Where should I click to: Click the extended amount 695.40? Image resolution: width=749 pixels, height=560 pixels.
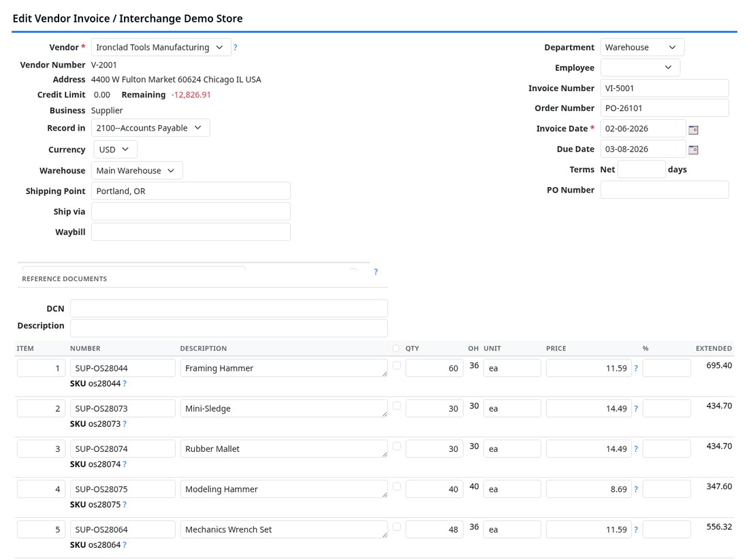719,365
